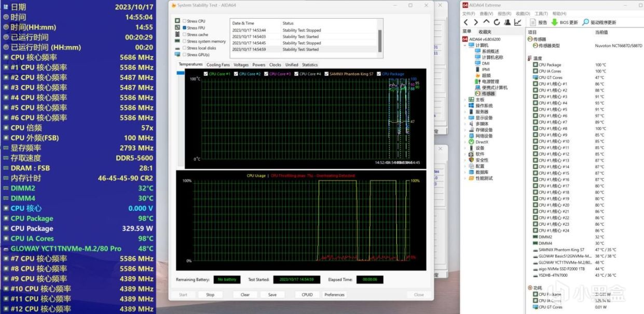
Task: Collapse the 计算机 tree node
Action: coord(464,46)
